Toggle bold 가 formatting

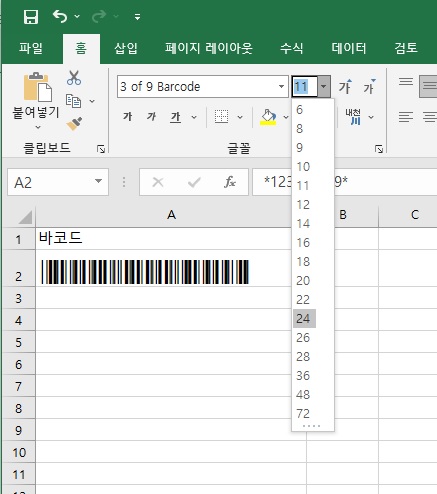pos(128,117)
